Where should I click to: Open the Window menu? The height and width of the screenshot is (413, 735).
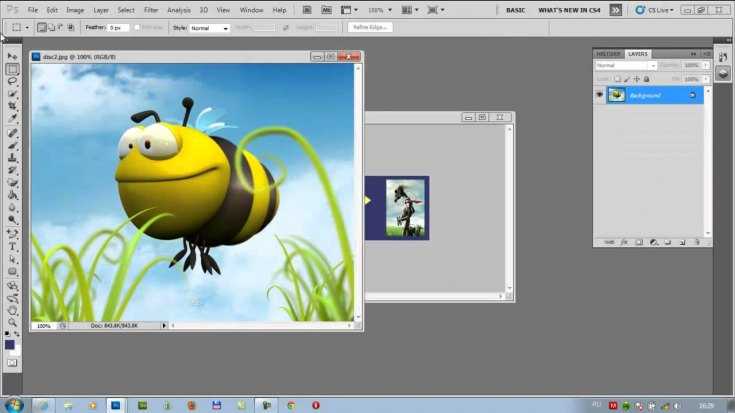pos(251,10)
